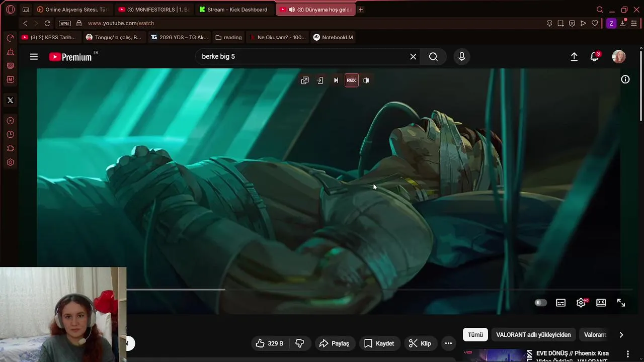644x362 pixels.
Task: Click the back navigation arrow
Action: [x=25, y=23]
